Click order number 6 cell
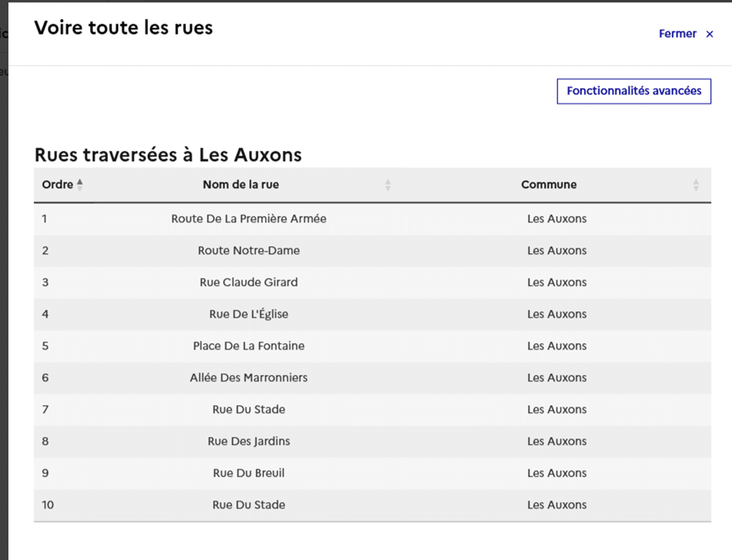The width and height of the screenshot is (732, 560). [45, 378]
